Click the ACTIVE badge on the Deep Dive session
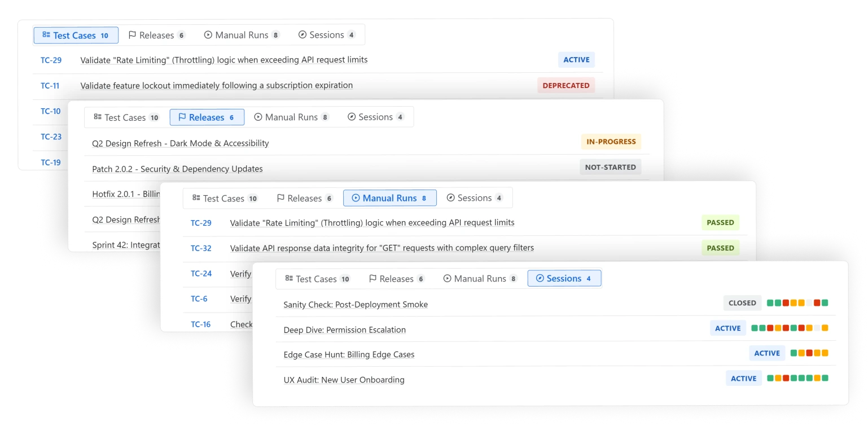 click(x=728, y=328)
